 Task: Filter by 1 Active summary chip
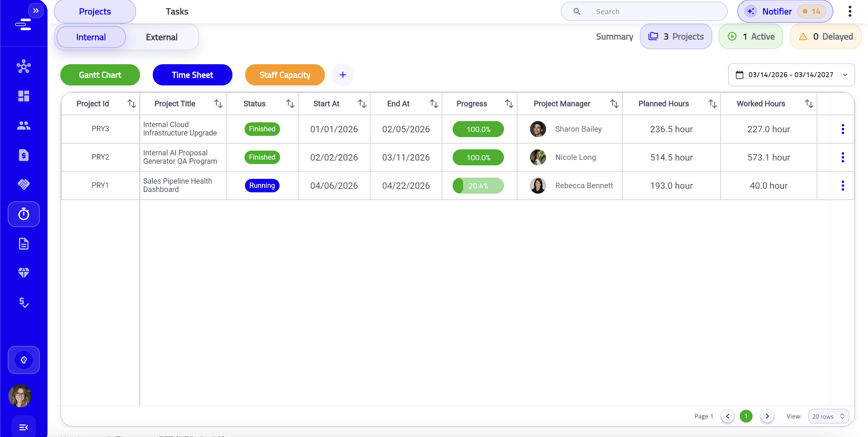pos(751,36)
